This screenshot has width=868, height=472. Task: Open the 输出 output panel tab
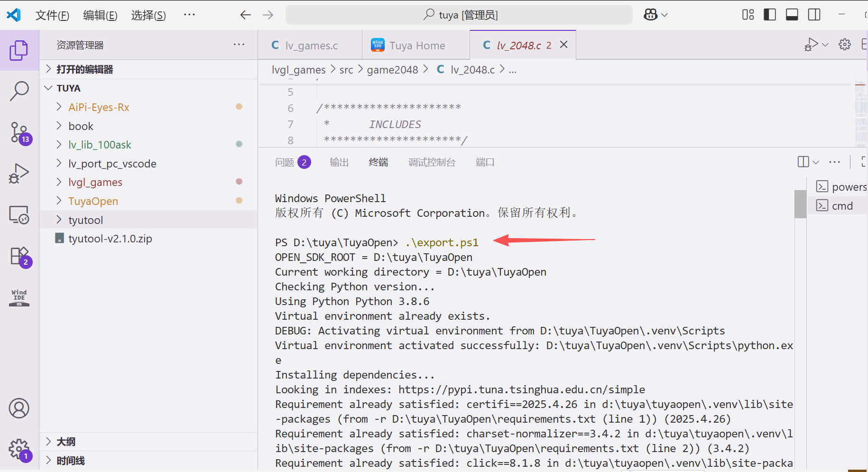pos(339,162)
